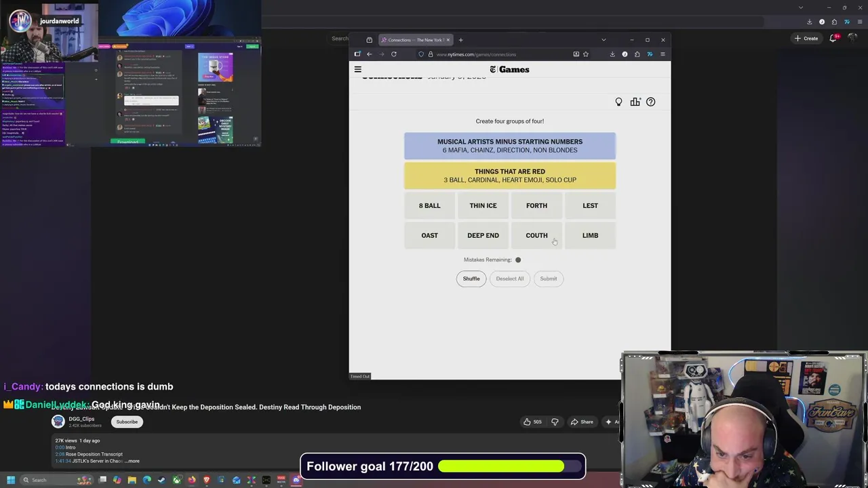Viewport: 868px width, 488px height.
Task: Reload the Connections page
Action: pyautogui.click(x=394, y=54)
